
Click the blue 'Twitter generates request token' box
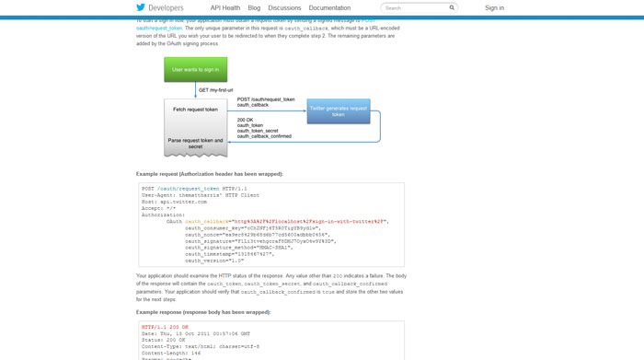[x=339, y=111]
